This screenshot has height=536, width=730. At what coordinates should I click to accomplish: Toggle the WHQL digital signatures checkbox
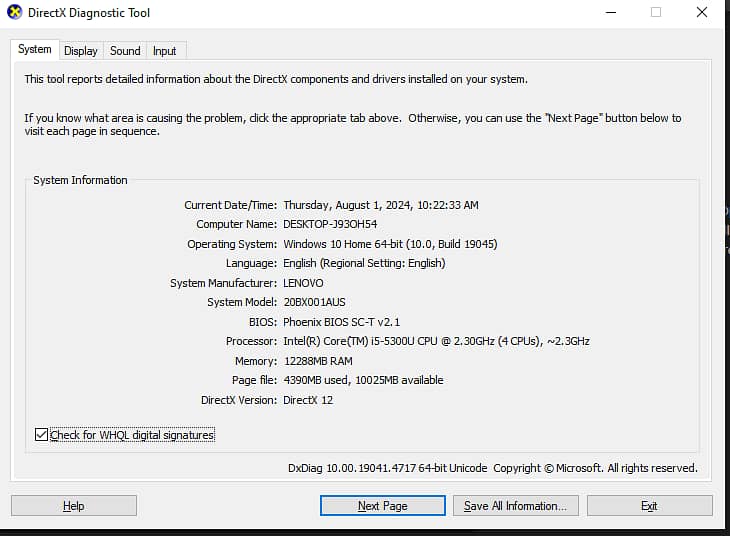(41, 435)
